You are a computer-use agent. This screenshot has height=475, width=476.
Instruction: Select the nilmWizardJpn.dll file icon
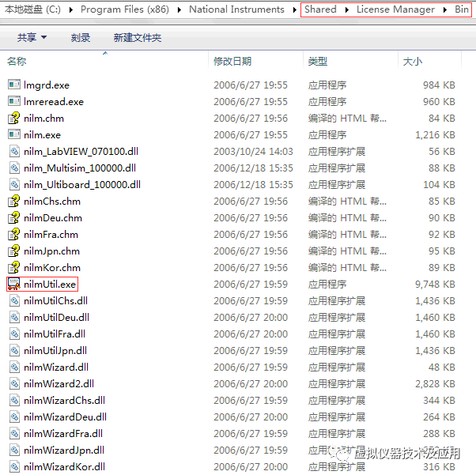click(x=14, y=450)
